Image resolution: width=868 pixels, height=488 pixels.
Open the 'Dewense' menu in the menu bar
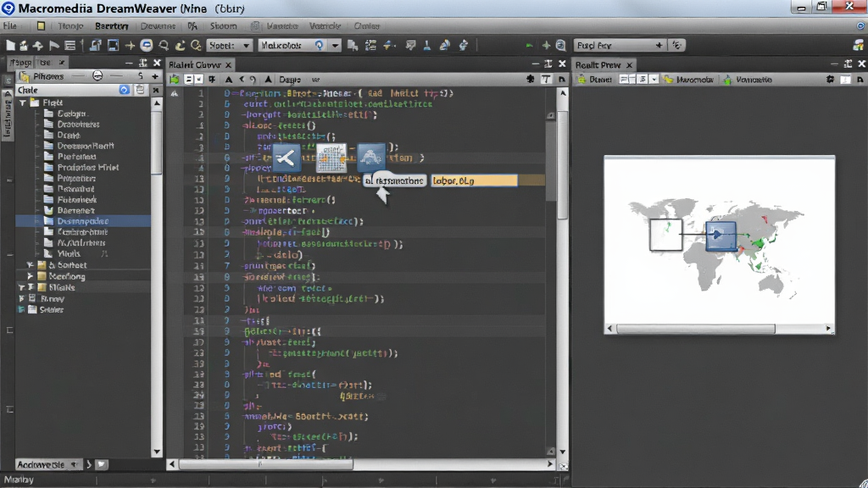158,26
